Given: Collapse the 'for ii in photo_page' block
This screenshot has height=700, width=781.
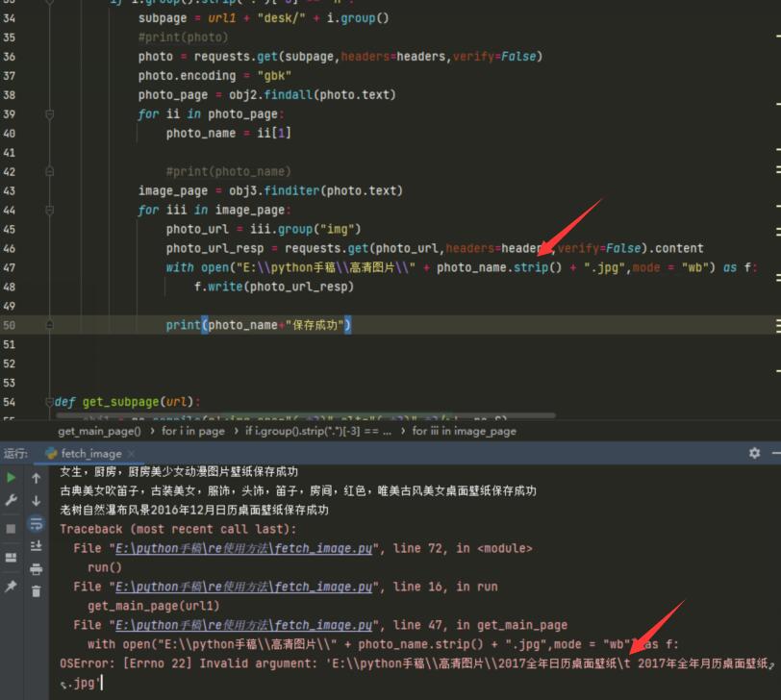Looking at the screenshot, I should coord(49,114).
